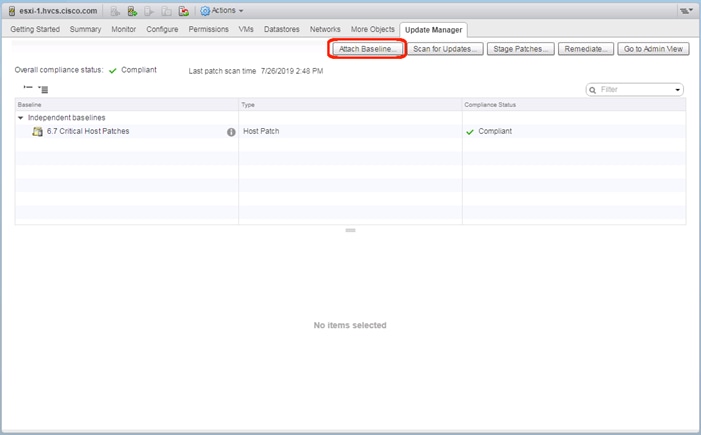
Task: Click the Independent baselines label
Action: (67, 118)
